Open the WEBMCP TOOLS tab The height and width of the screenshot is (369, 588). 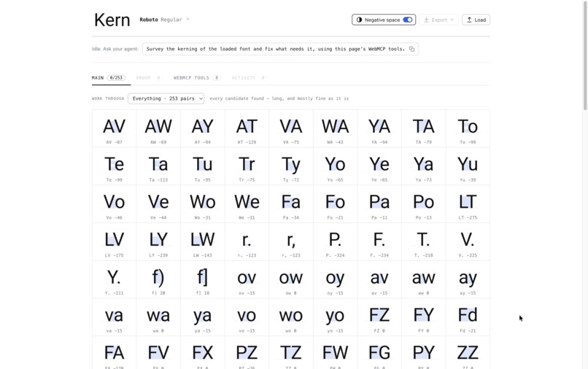pyautogui.click(x=197, y=78)
